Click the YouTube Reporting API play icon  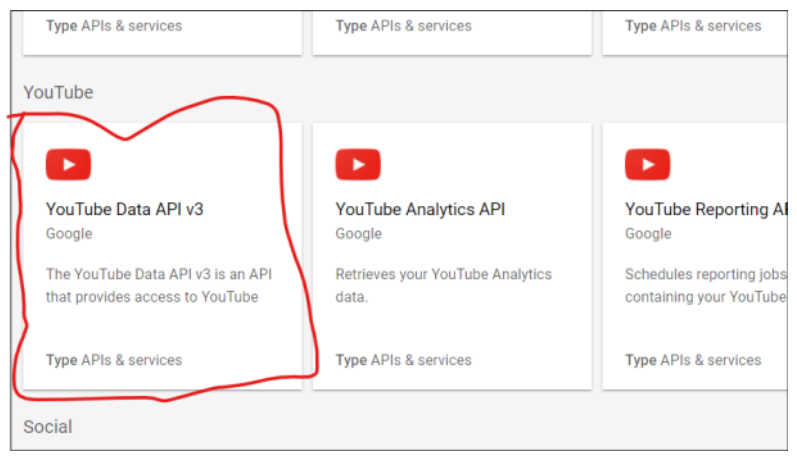coord(648,164)
